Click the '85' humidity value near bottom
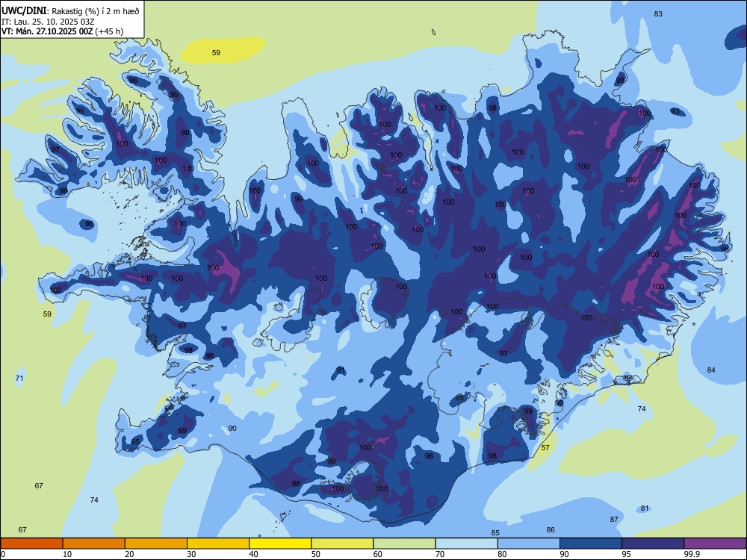Viewport: 747px width, 560px height. click(x=495, y=533)
